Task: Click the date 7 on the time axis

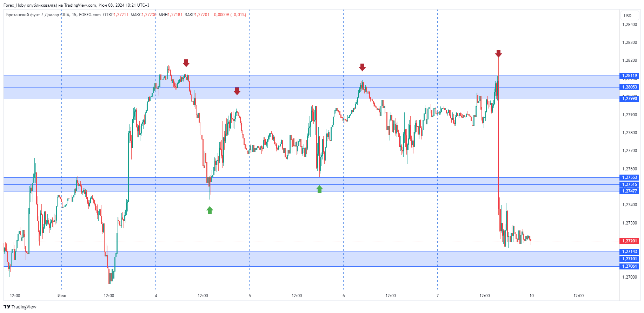Action: tap(438, 296)
